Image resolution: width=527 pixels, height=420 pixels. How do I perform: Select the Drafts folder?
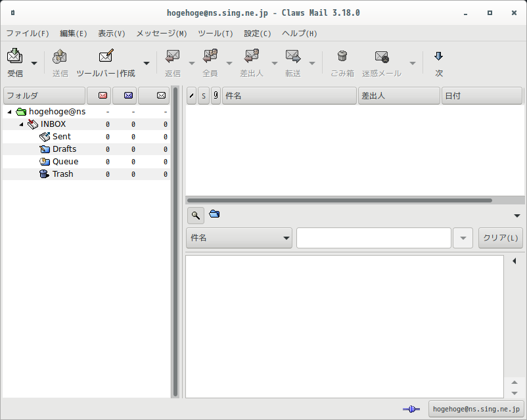64,149
